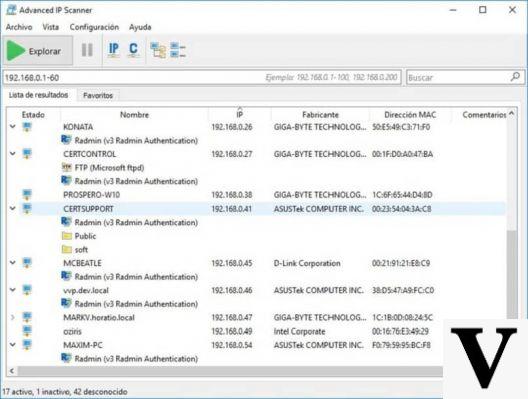The width and height of the screenshot is (528, 399).
Task: Select the oziris host name
Action: tap(72, 332)
